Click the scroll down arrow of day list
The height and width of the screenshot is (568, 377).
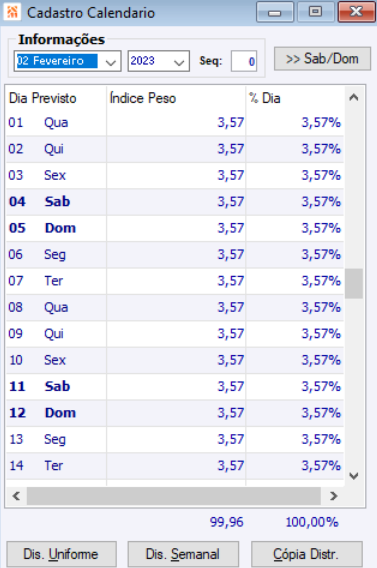pos(354,476)
